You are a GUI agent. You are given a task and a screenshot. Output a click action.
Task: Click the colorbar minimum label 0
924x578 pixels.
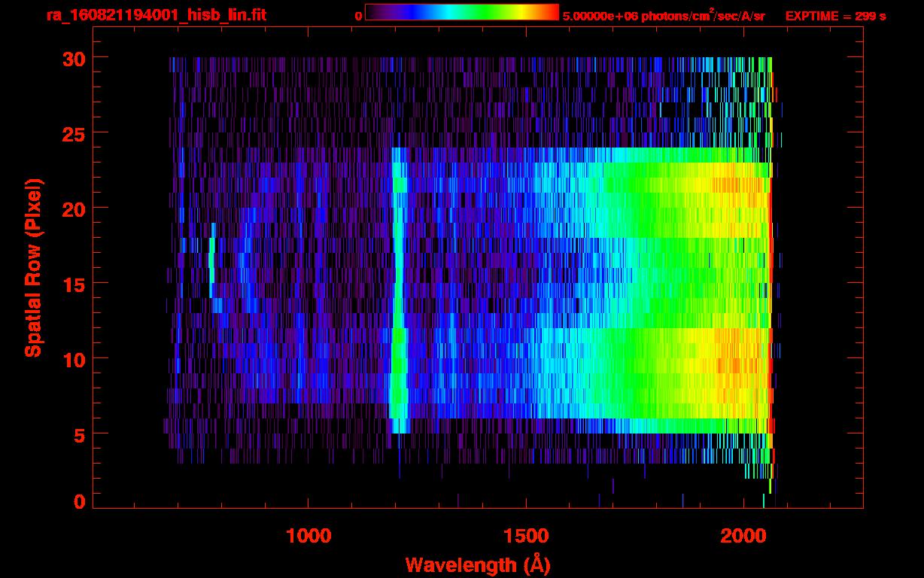point(359,16)
